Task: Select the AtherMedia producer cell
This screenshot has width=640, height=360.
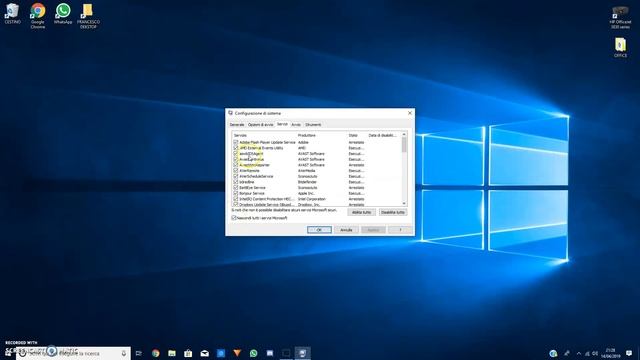Action: click(x=307, y=171)
